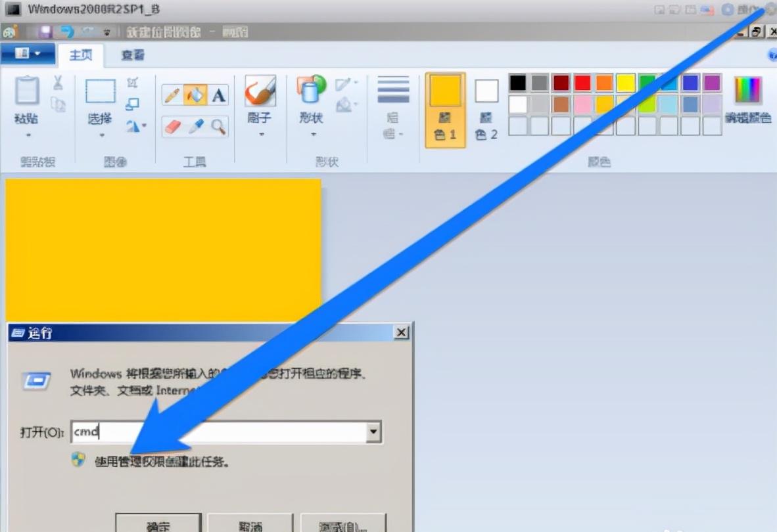777x532 pixels.
Task: Select the Color picker eyedropper tool
Action: pos(195,127)
